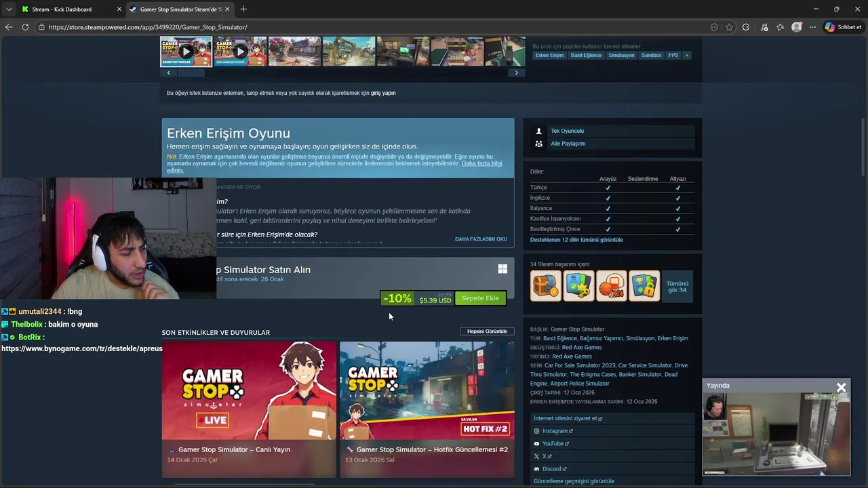Expand DAHA FAZLASINI OKU in Early Access section
The image size is (868, 488).
(481, 239)
